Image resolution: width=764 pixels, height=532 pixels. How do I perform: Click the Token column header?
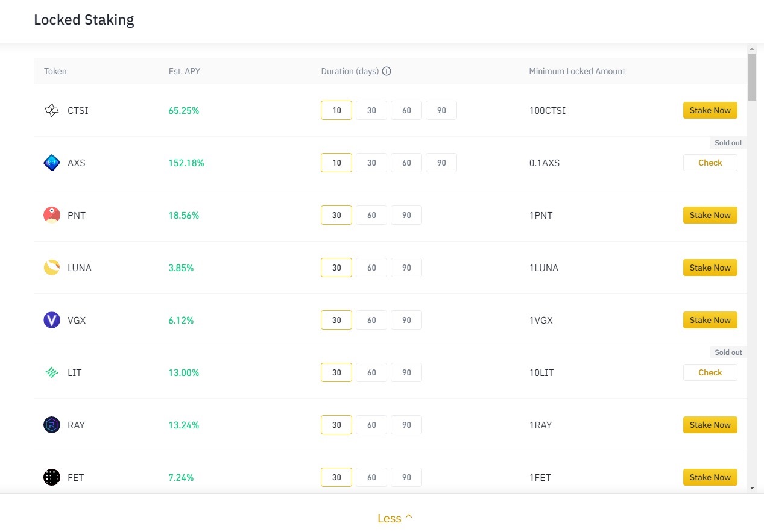point(55,71)
